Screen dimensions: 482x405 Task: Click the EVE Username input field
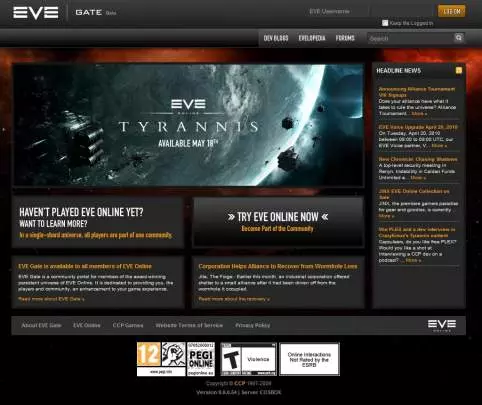coord(337,11)
